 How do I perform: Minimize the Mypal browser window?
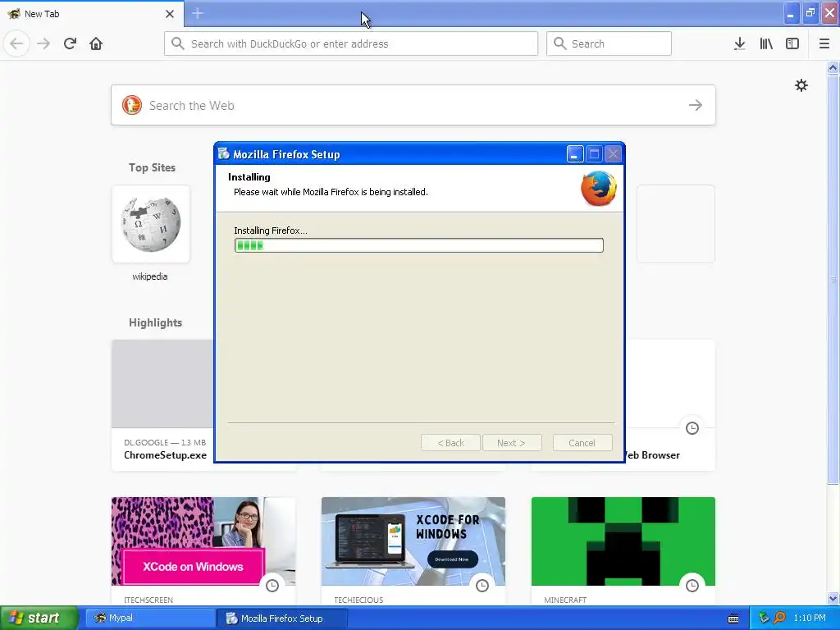click(x=791, y=13)
